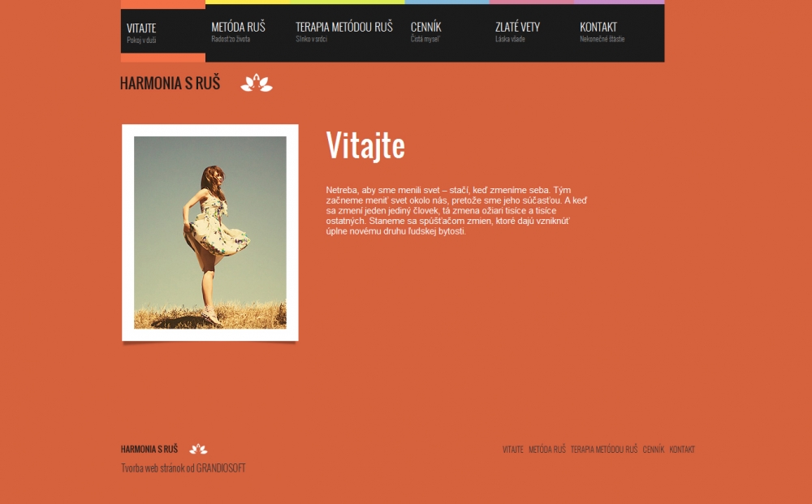Screen dimensions: 812x504
Task: Open the footer Terapia metódou RUŠ link
Action: coord(604,450)
